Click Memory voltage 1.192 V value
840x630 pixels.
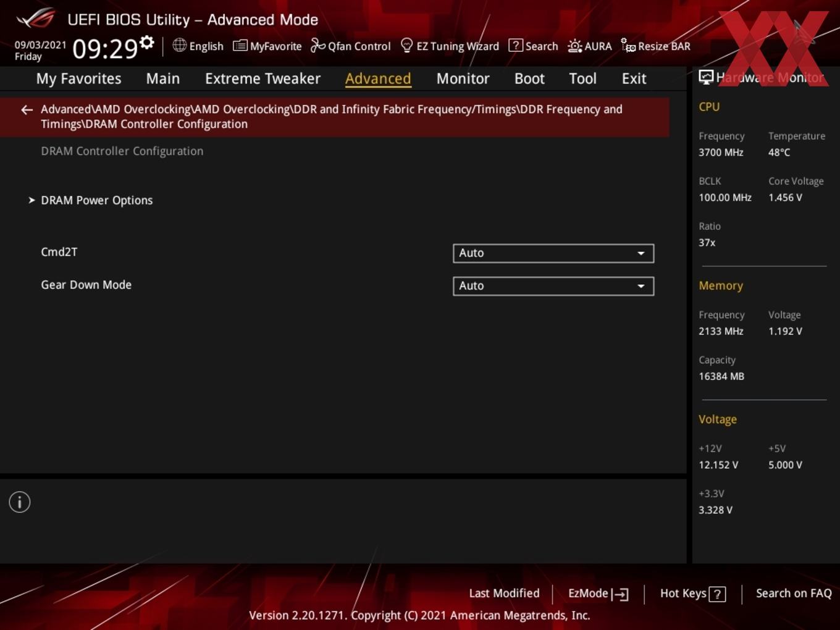(785, 331)
